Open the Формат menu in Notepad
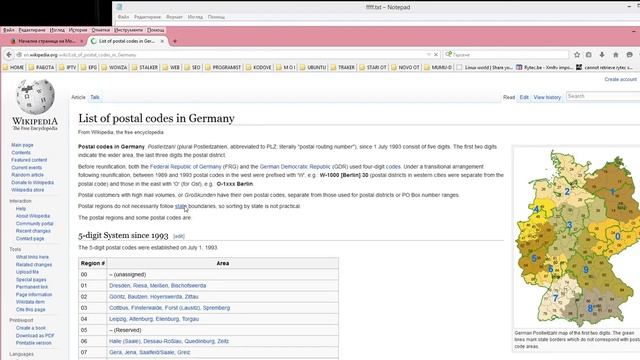This screenshot has height=360, width=640. click(174, 17)
